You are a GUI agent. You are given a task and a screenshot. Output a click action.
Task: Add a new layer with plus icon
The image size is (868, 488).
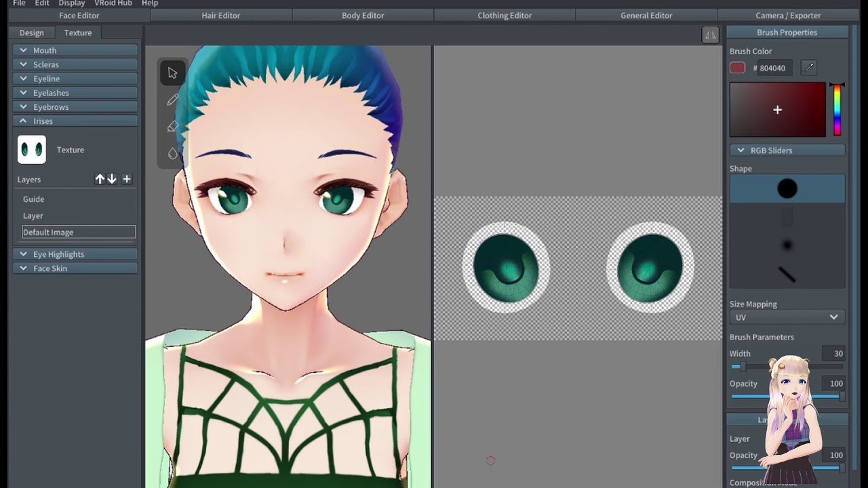coord(127,179)
